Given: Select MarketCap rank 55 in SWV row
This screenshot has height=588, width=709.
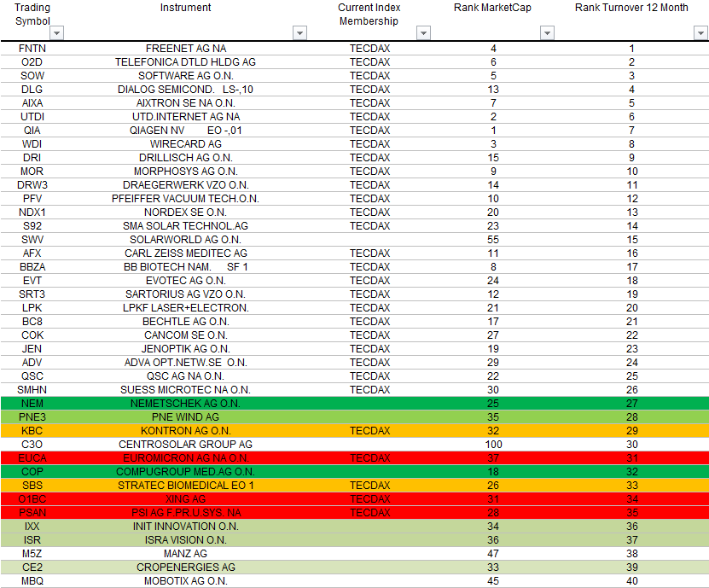Looking at the screenshot, I should pyautogui.click(x=493, y=239).
